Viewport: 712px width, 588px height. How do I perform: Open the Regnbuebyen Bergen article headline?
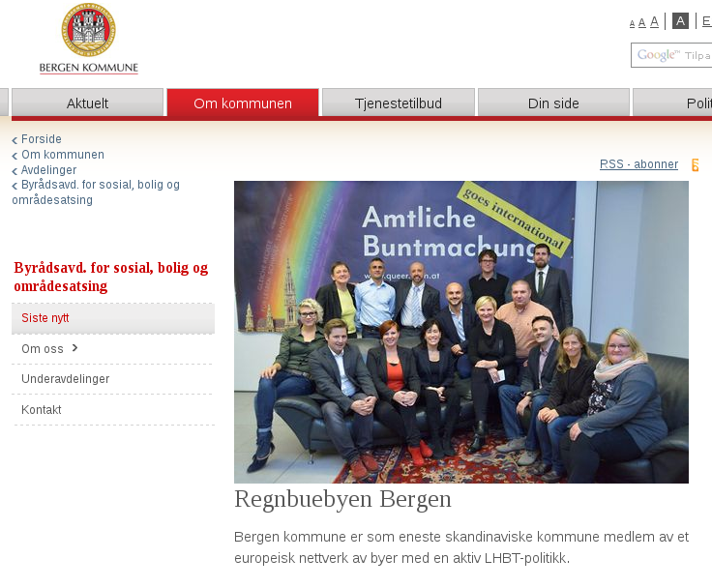[342, 499]
